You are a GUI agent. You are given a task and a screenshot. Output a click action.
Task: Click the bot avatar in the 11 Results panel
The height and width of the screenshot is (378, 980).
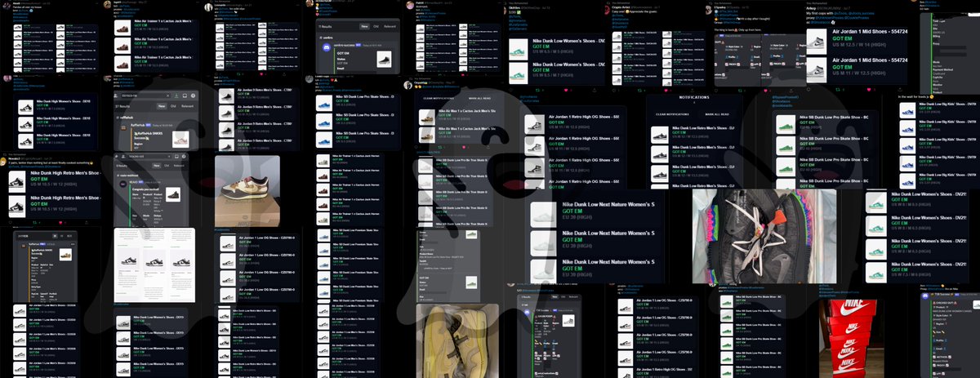327,47
